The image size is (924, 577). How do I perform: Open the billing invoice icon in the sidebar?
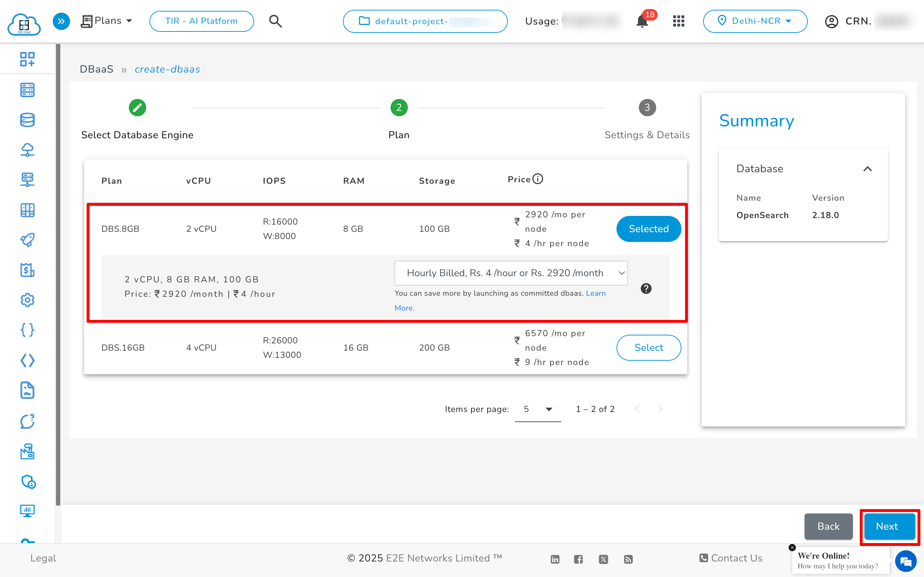coord(27,270)
